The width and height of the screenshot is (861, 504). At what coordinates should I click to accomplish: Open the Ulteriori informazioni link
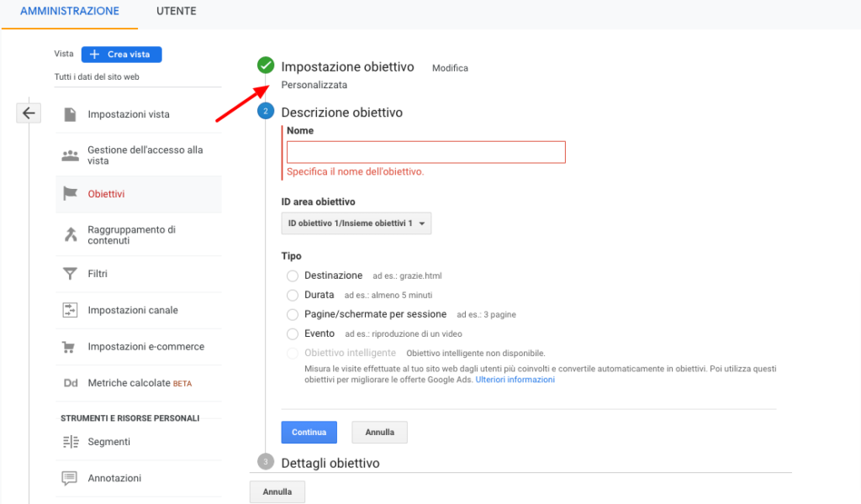pos(515,380)
